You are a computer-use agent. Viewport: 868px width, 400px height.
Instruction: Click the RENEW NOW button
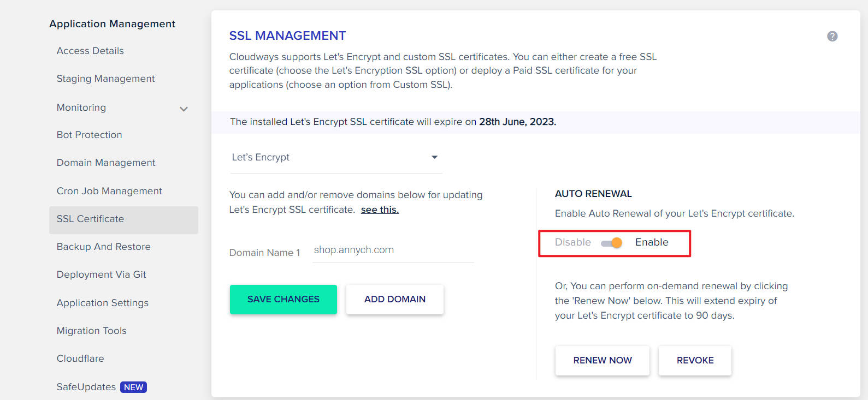pyautogui.click(x=603, y=360)
